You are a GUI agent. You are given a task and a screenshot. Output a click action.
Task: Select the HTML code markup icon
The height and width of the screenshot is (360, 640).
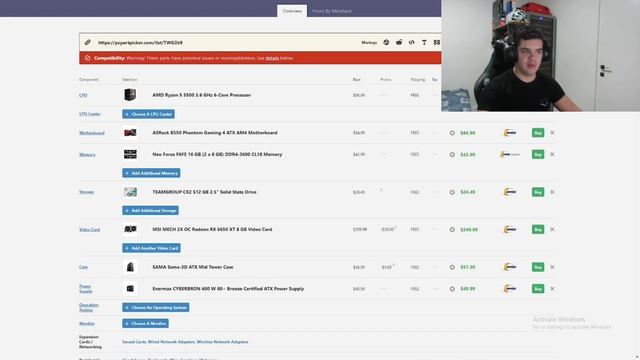tap(411, 42)
